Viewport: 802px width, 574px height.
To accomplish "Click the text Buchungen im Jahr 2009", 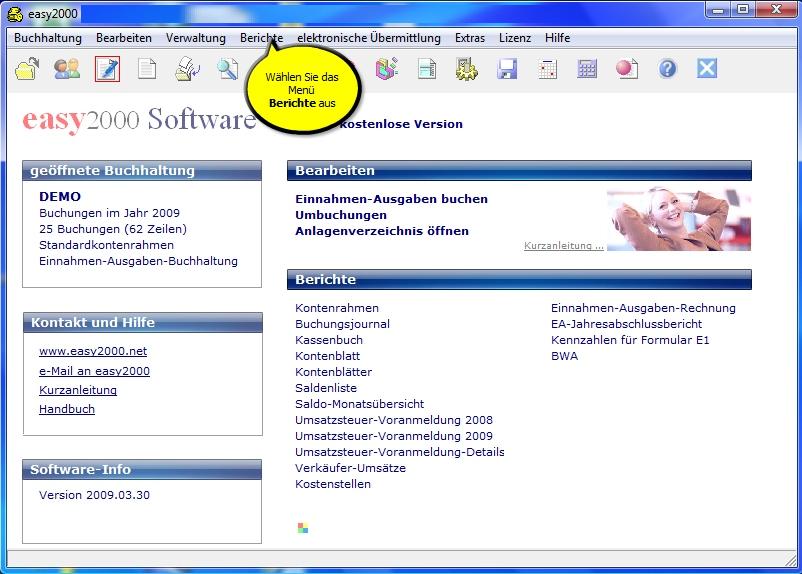I will [109, 213].
